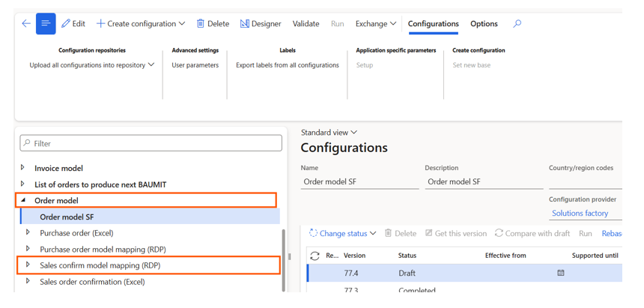Open the Change status dropdown

pos(342,233)
